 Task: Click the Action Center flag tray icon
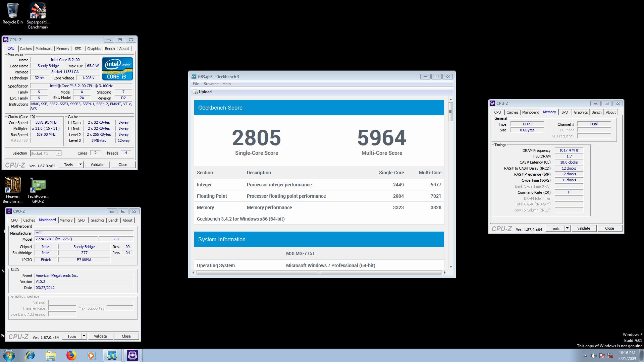[602, 356]
